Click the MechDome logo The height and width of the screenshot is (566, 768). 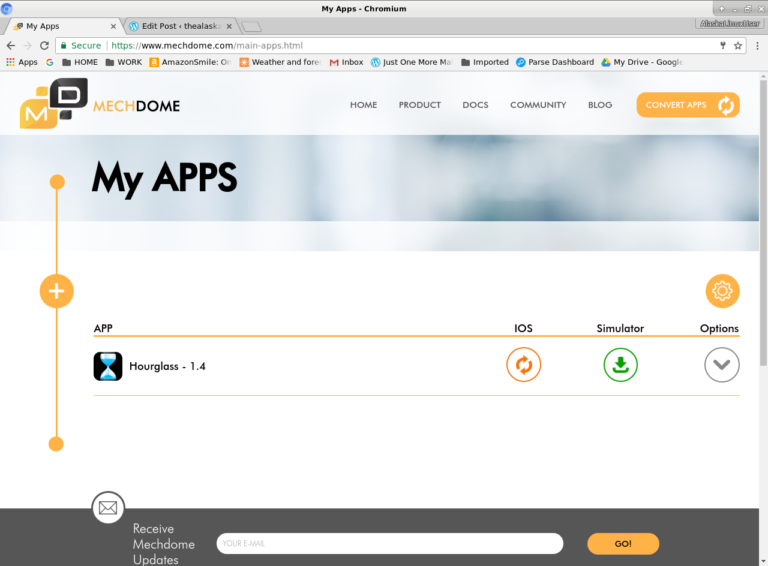coord(100,105)
